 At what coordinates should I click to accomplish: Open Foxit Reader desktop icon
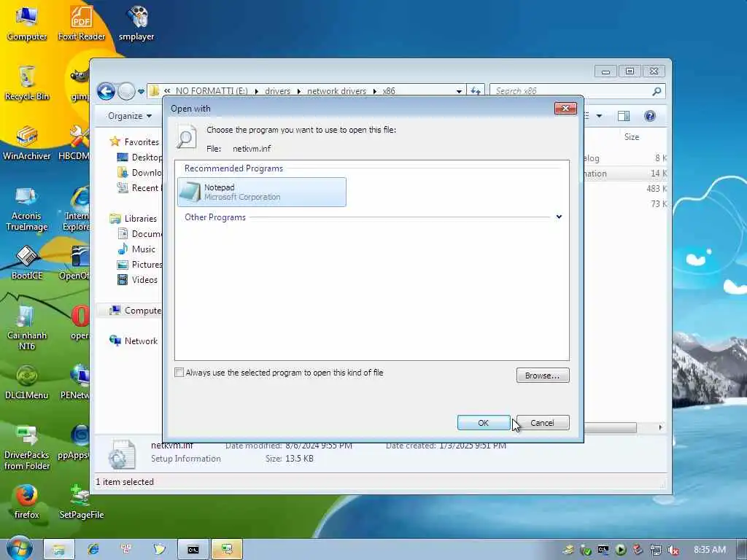tap(82, 23)
